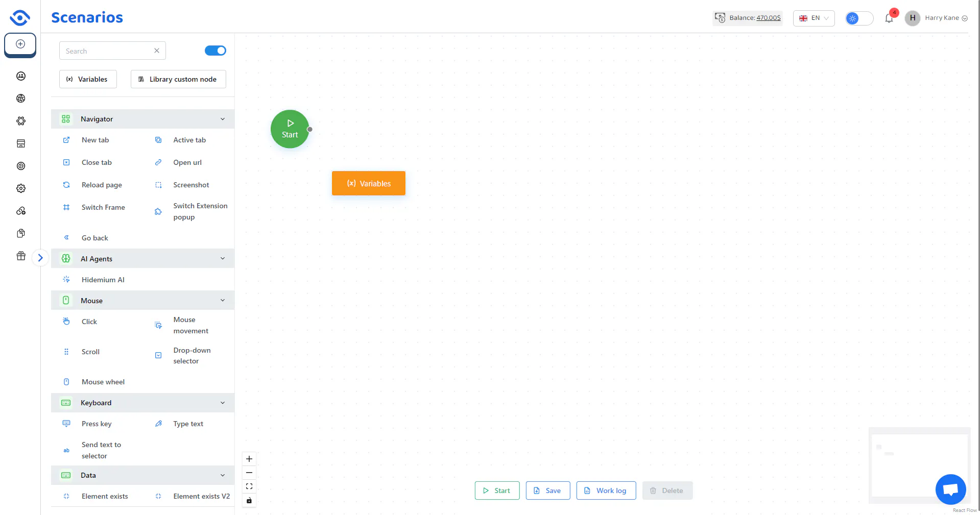The image size is (980, 515).
Task: Fit view of the canvas
Action: click(249, 486)
